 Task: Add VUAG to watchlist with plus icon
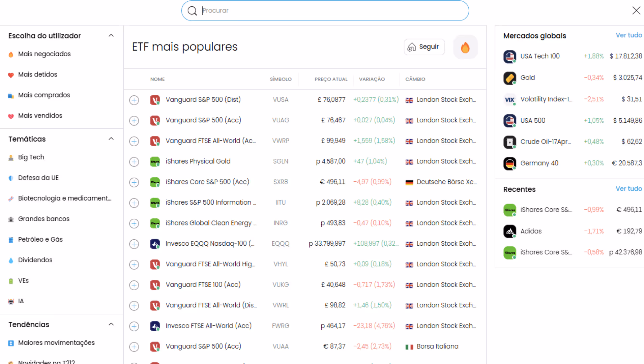coord(134,121)
